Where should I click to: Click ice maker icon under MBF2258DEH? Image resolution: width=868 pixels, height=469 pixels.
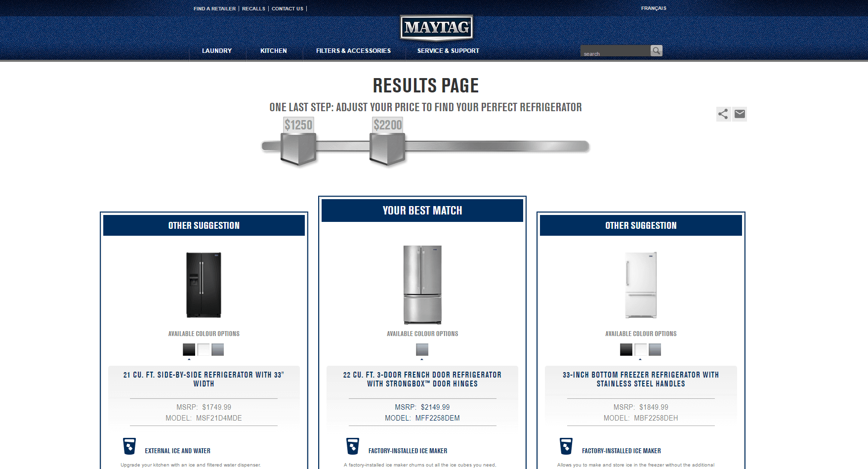566,446
